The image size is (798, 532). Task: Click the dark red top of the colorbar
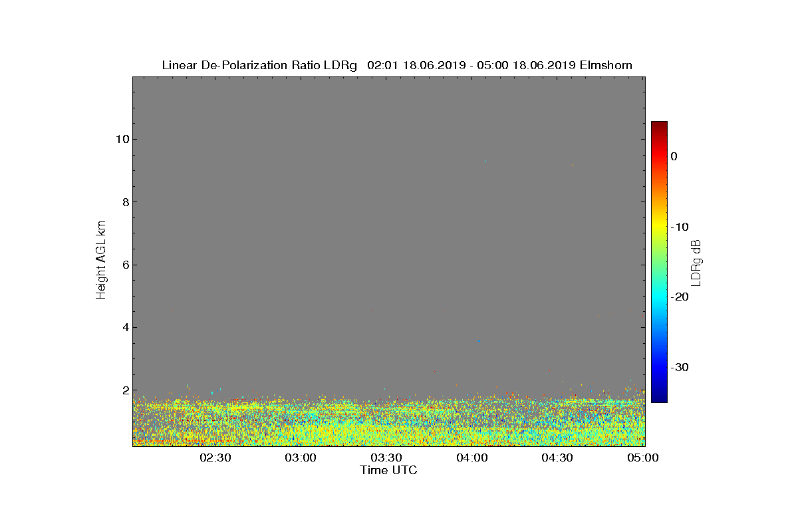coord(659,125)
